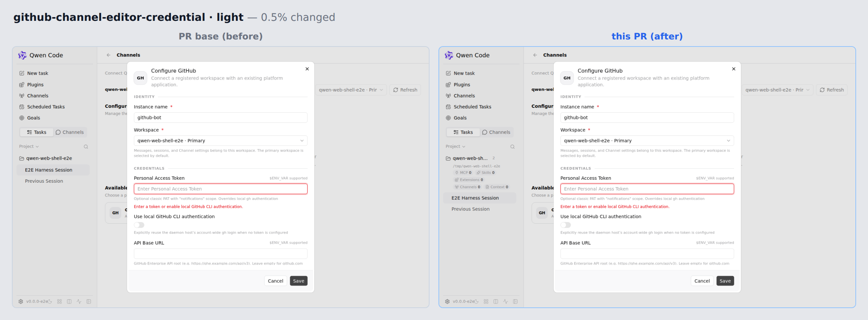Viewport: 868px width, 320px height.
Task: Click Cancel in the before panel dialog
Action: [x=276, y=281]
